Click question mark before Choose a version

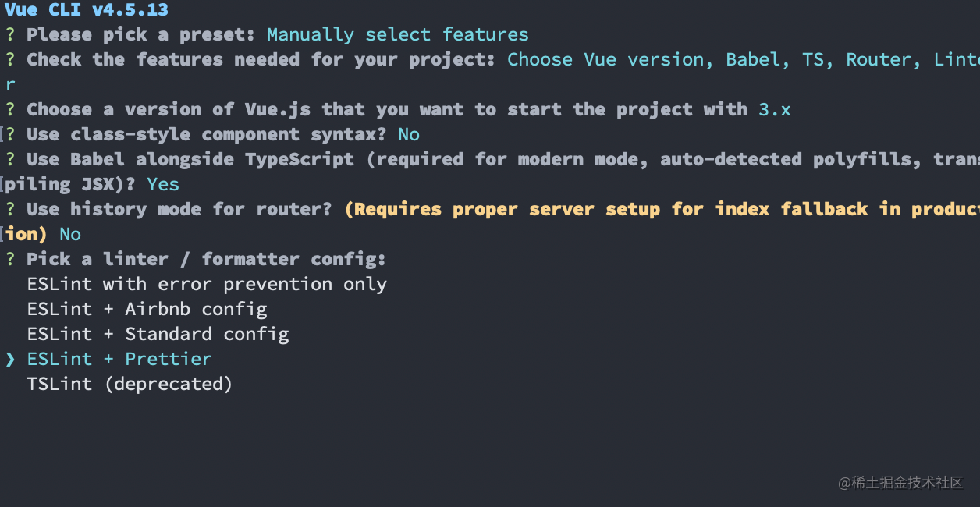pos(10,109)
